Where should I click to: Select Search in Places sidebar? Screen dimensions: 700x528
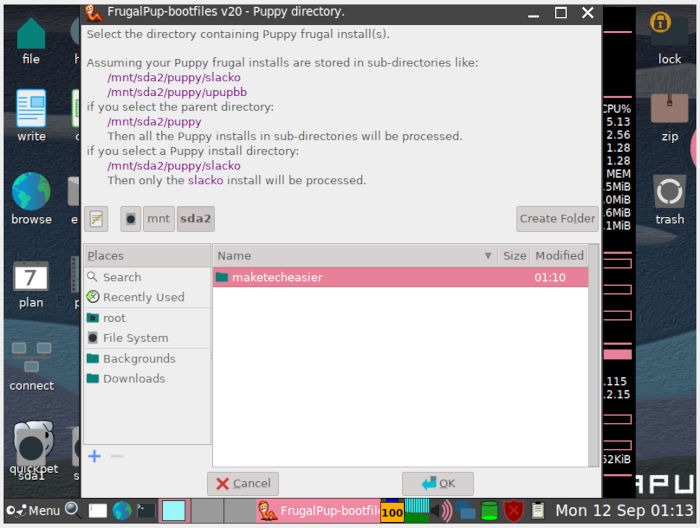tap(147, 277)
